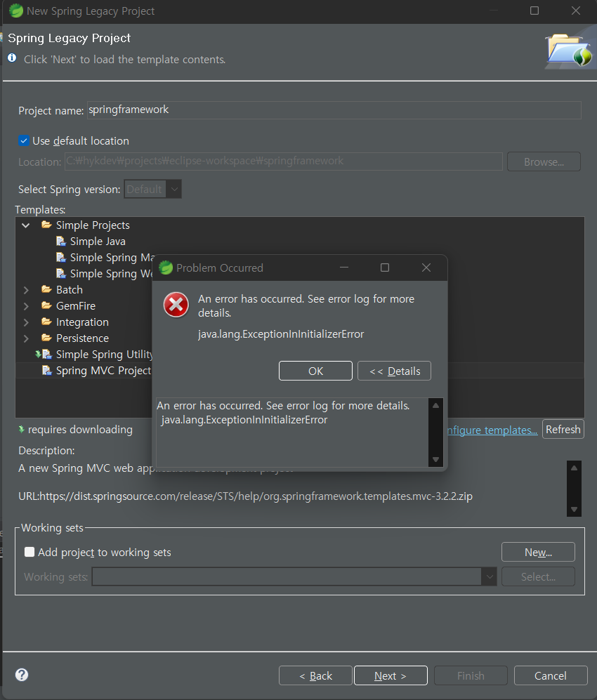Click the Simple Java template icon

point(60,241)
